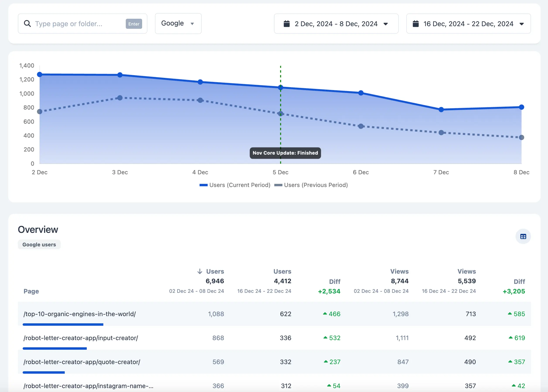This screenshot has height=392, width=548.
Task: Click green up arrow next to 619
Action: pos(510,338)
